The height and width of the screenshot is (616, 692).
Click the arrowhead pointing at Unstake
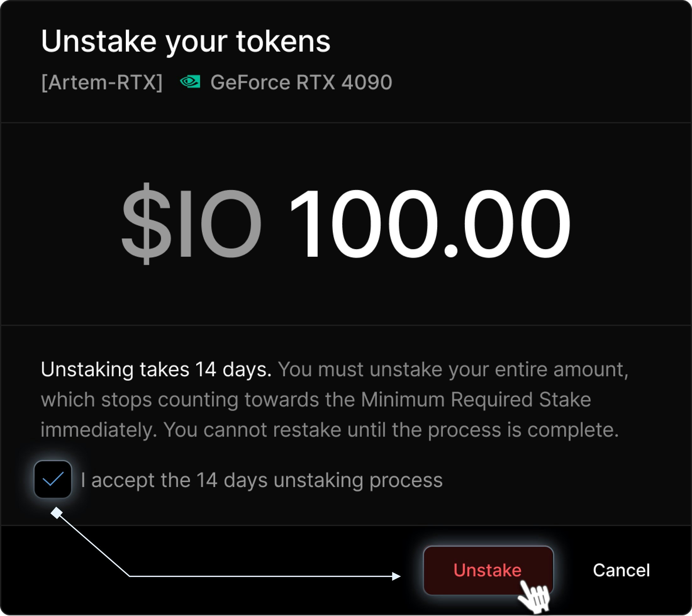pyautogui.click(x=396, y=576)
